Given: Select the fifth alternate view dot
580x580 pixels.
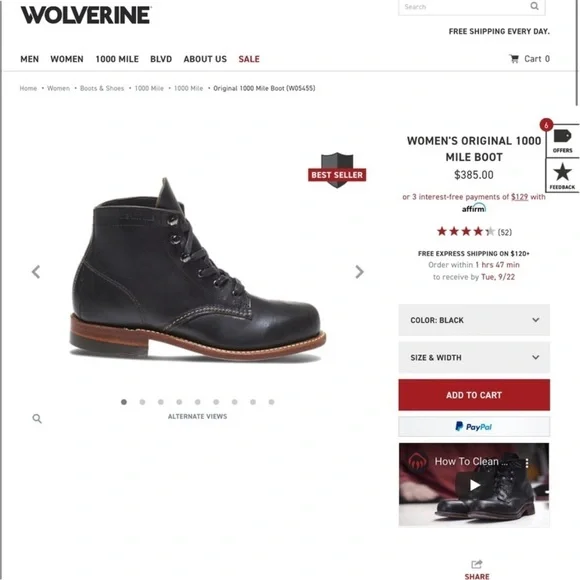Looking at the screenshot, I should pyautogui.click(x=198, y=402).
